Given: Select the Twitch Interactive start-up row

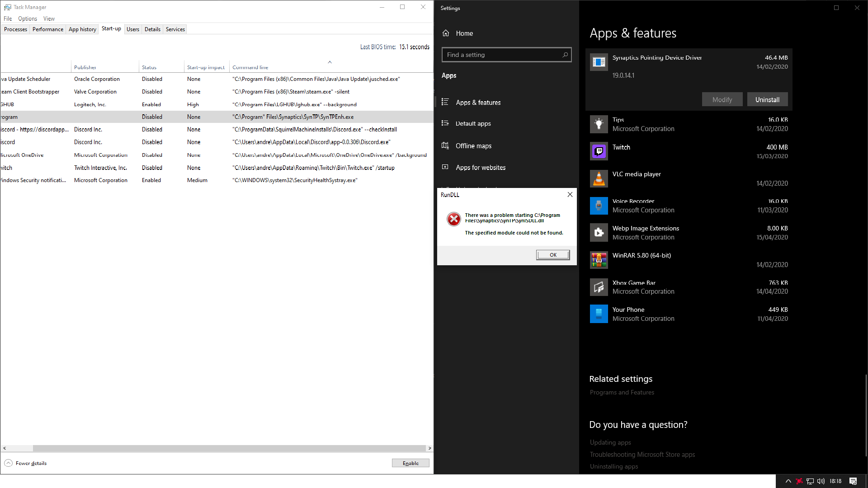Looking at the screenshot, I should pyautogui.click(x=217, y=168).
